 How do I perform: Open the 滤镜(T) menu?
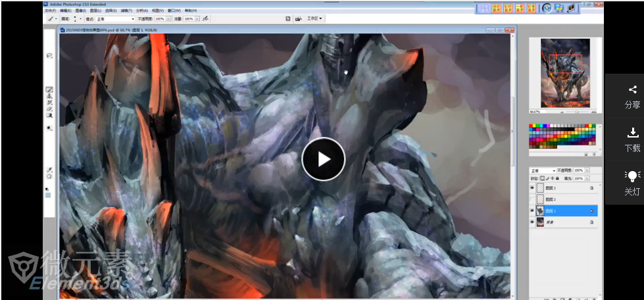point(126,11)
